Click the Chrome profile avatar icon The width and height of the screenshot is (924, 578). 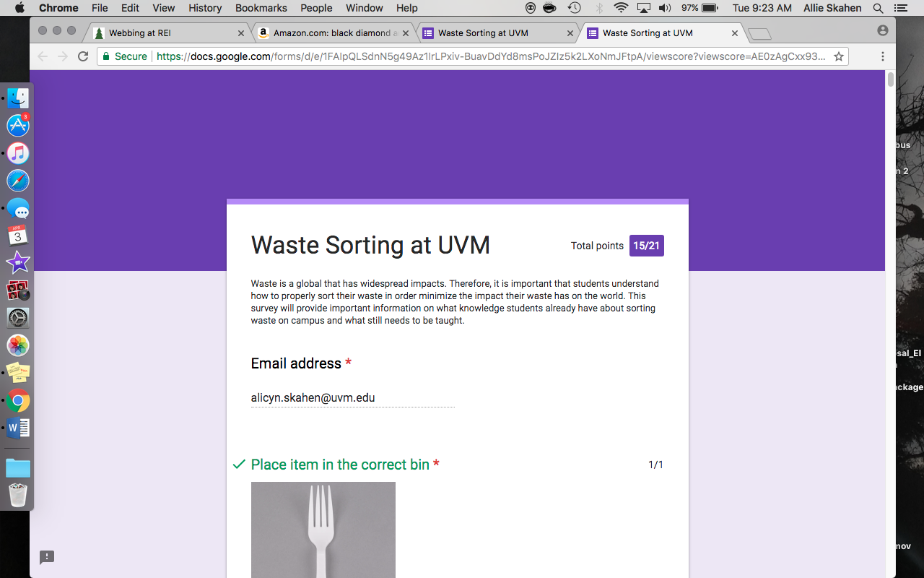(882, 30)
